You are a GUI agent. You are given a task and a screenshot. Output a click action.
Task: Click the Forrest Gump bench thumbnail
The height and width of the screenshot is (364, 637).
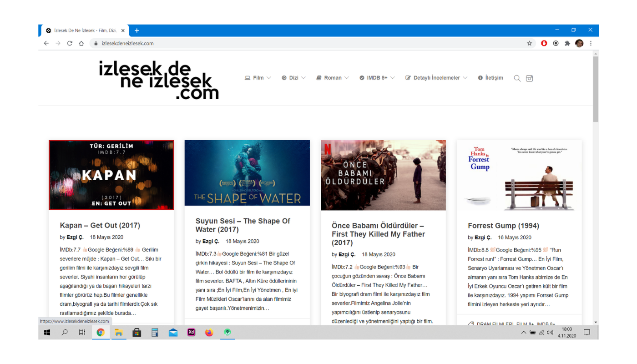(519, 175)
